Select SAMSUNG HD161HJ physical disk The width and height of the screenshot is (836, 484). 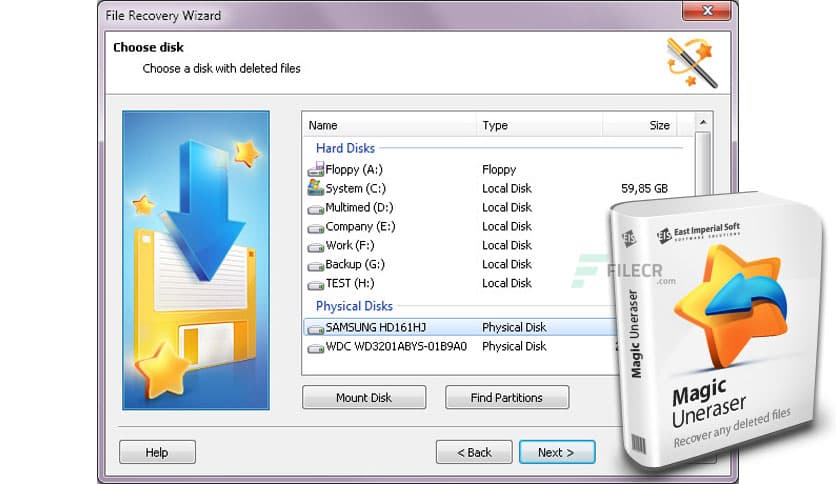[x=376, y=327]
